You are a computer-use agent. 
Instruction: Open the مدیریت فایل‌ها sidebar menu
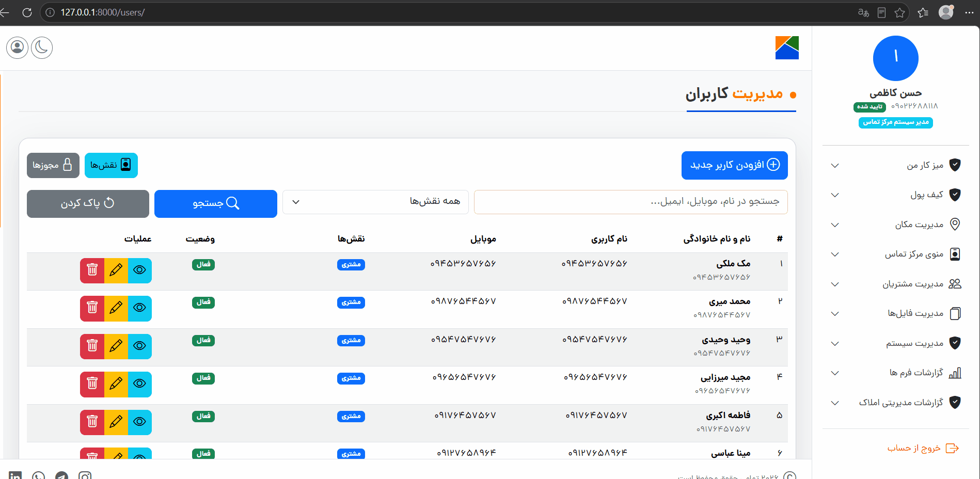(895, 313)
